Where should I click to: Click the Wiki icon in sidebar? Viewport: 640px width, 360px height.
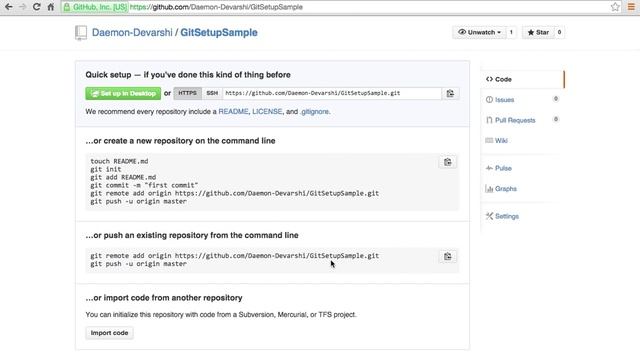tap(489, 140)
